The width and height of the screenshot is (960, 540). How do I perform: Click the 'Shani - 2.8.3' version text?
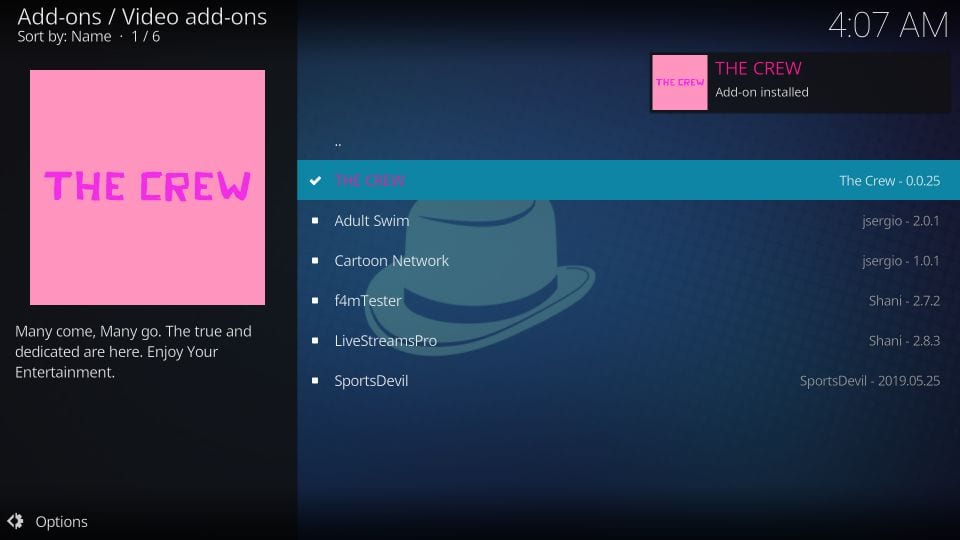tap(904, 340)
